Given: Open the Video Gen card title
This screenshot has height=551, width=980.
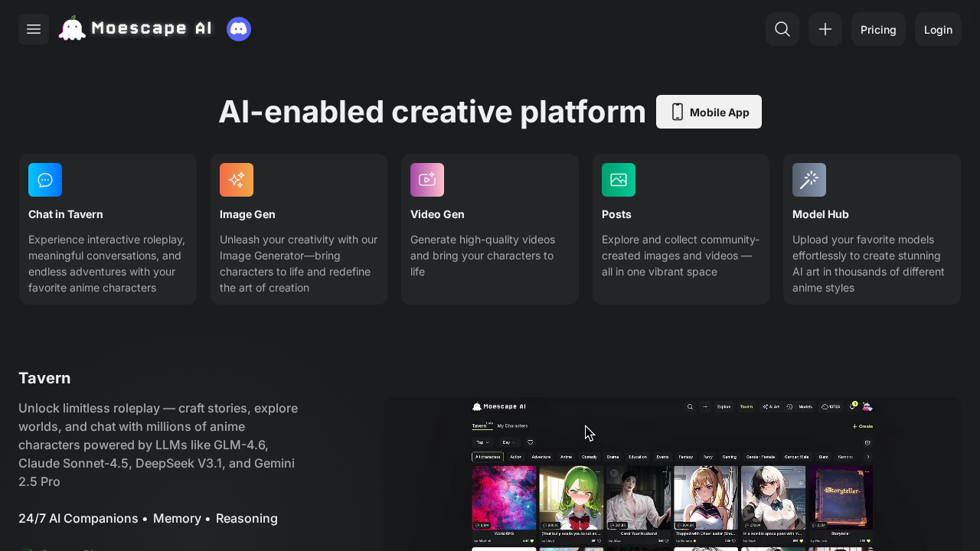Looking at the screenshot, I should [x=437, y=214].
